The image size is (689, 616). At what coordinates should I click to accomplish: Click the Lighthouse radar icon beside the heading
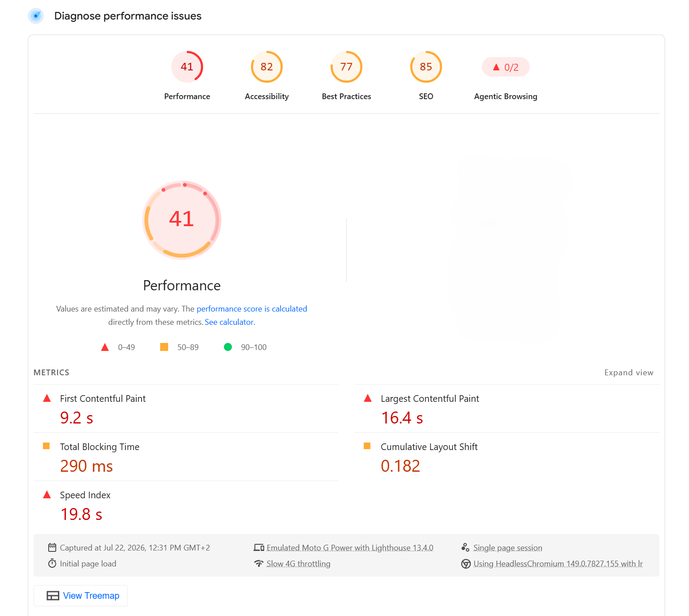point(36,16)
